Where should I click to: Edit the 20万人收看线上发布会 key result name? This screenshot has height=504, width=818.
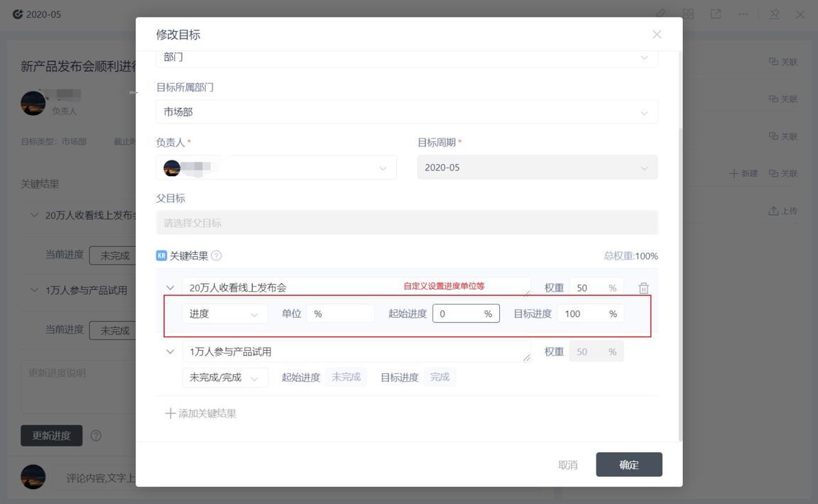click(356, 287)
